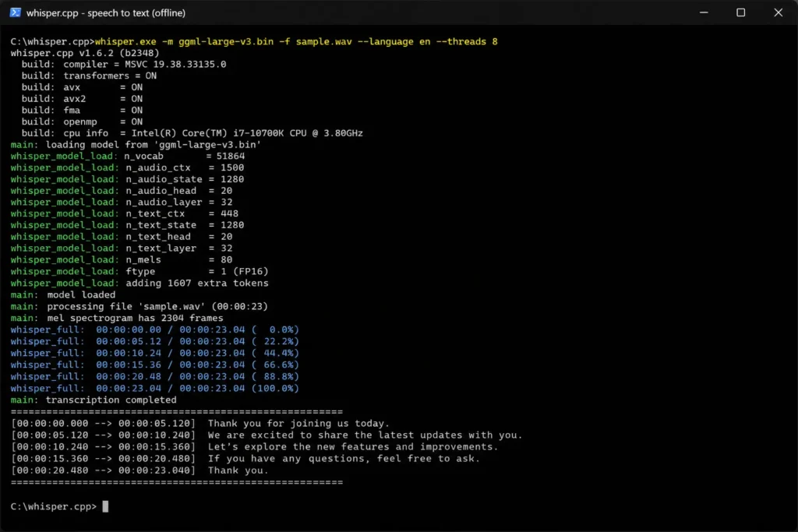Click the 'Intel(R) Core(TM) i7-10700K' cpu info
Viewport: 798px width, 532px height.
(207, 133)
